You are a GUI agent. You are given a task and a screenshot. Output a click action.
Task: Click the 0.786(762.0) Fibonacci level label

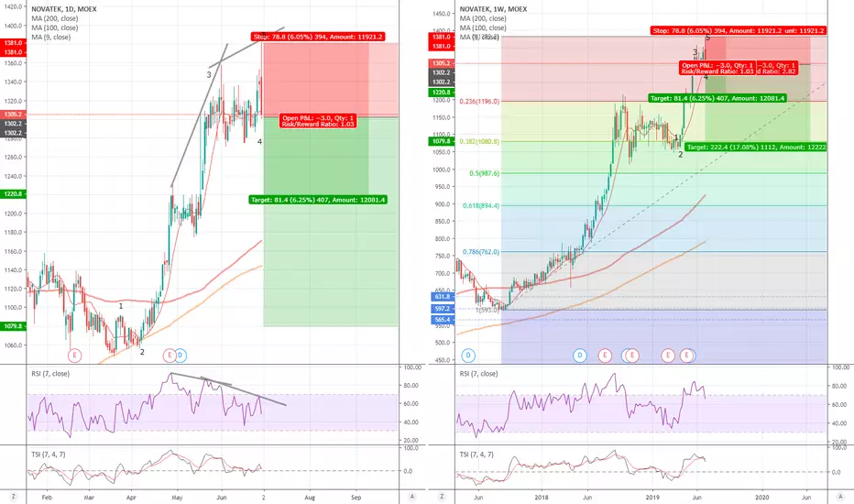481,252
